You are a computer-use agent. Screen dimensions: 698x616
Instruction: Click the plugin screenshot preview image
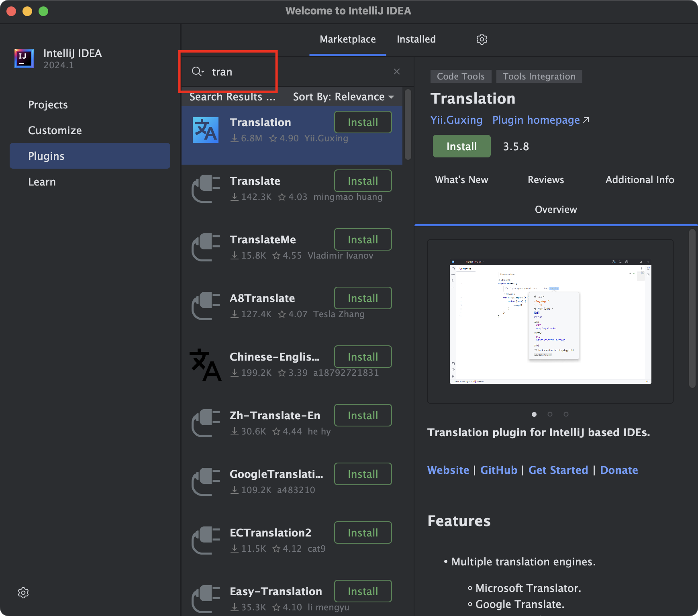(551, 322)
